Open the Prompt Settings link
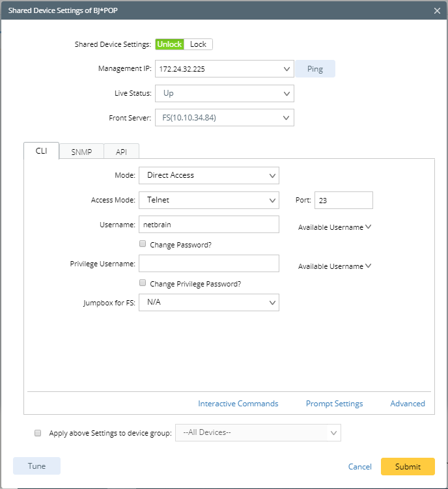 coord(334,404)
